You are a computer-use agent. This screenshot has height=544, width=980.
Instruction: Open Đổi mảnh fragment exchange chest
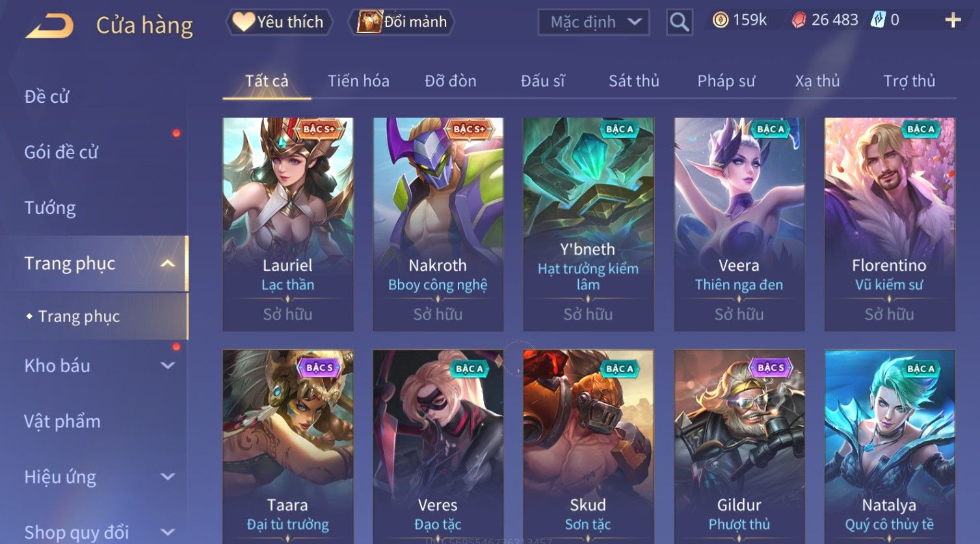click(x=402, y=22)
